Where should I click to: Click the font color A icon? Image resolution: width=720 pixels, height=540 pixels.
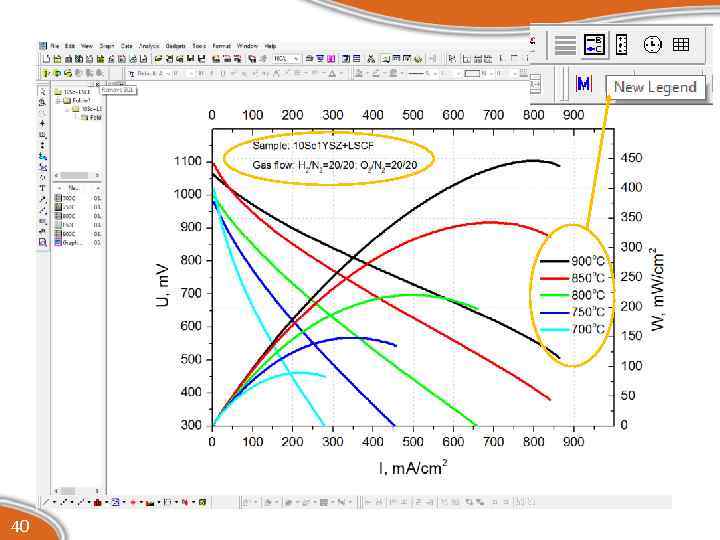tap(332, 73)
